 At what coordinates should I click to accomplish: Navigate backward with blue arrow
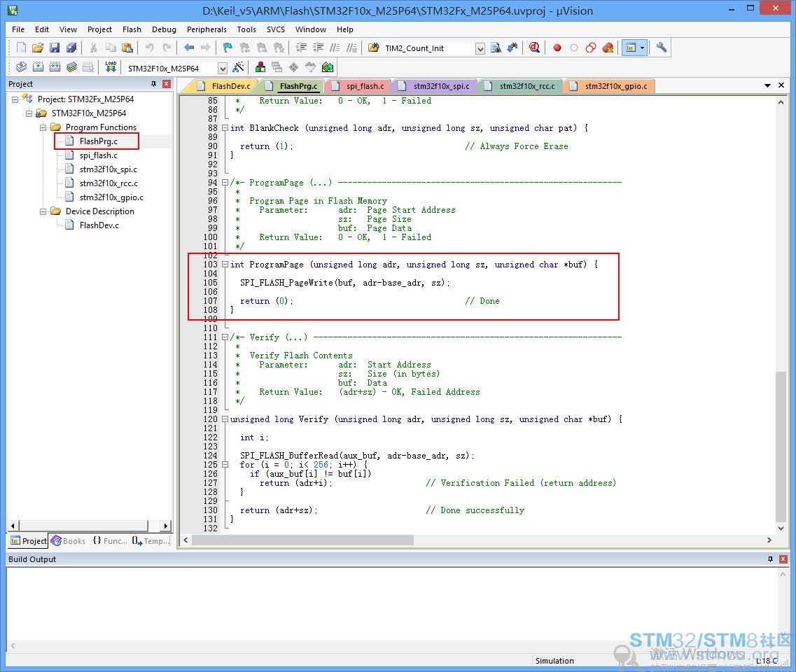point(189,48)
